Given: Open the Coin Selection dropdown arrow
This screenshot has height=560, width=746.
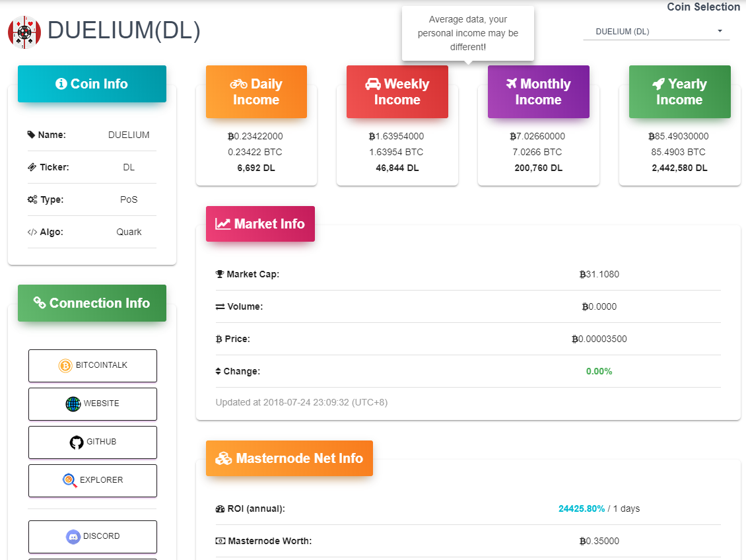Looking at the screenshot, I should click(720, 31).
